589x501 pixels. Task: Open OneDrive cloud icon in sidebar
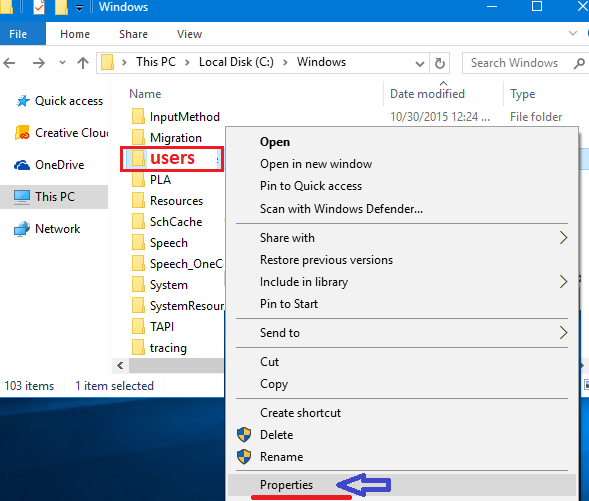(22, 165)
